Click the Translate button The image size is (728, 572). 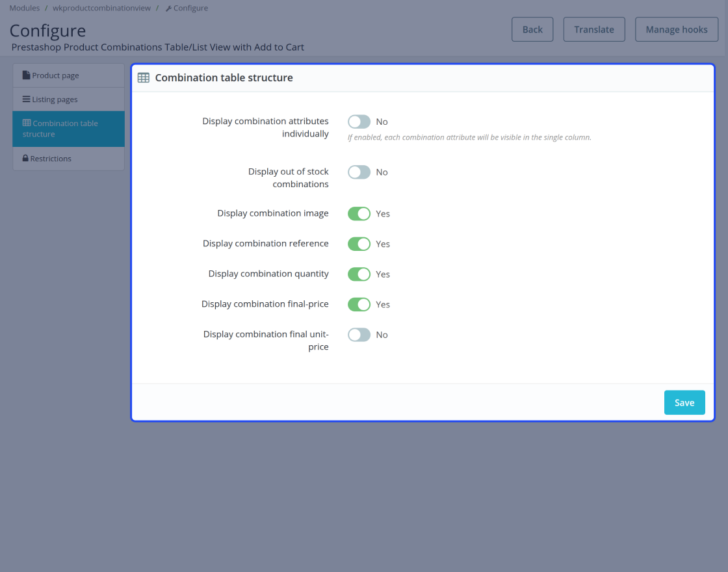593,29
